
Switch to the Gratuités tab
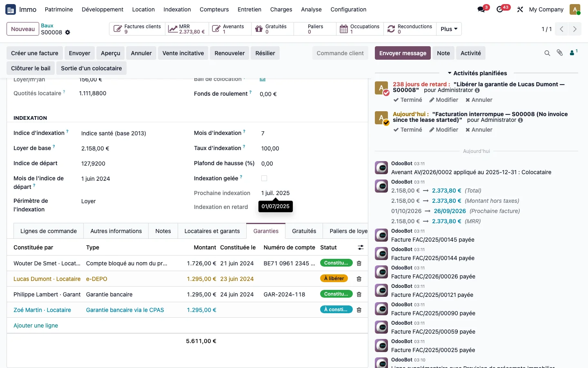click(304, 231)
